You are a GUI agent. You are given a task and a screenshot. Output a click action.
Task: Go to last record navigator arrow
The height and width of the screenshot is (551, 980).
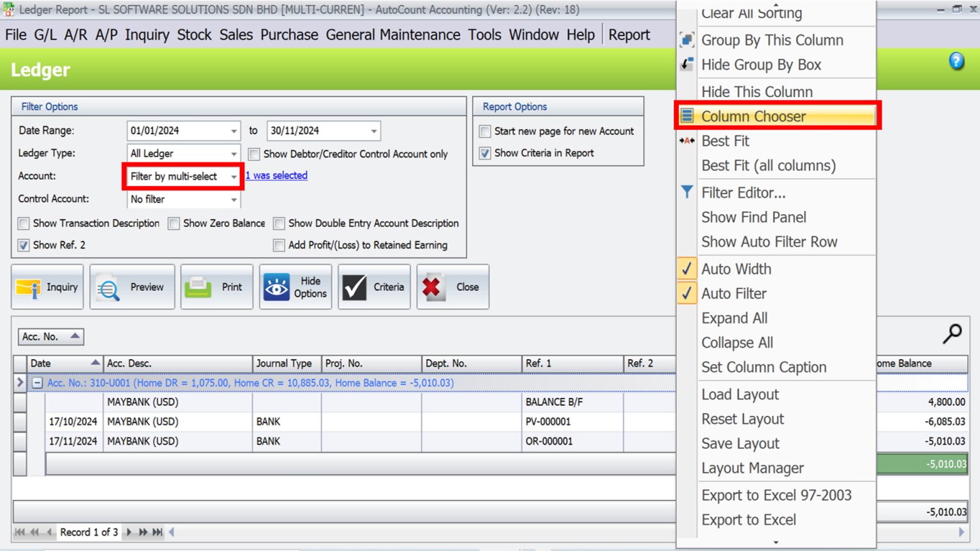coord(157,532)
